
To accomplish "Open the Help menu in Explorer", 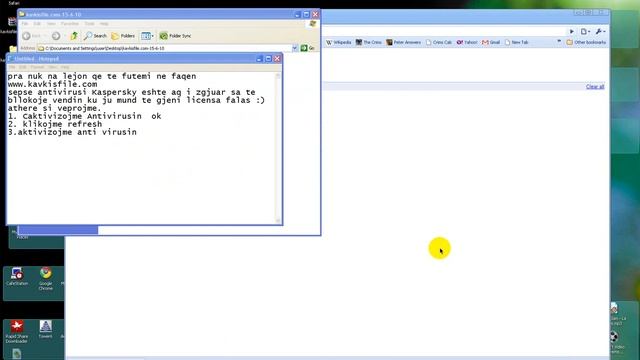I will click(104, 24).
